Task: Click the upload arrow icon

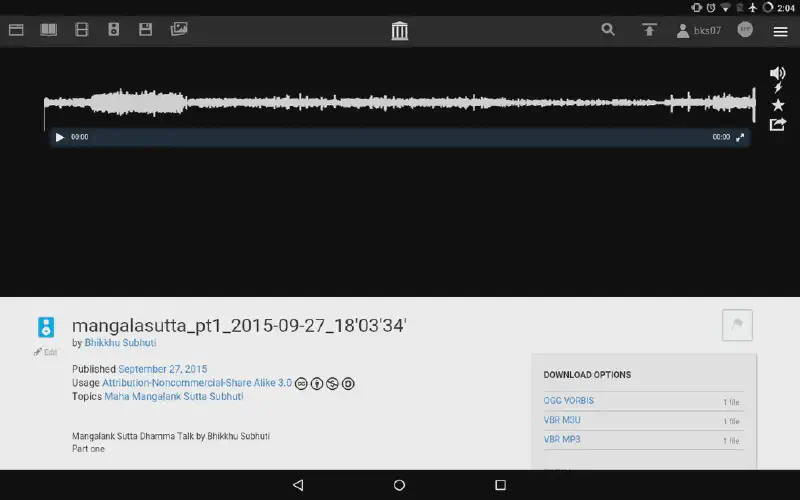Action: click(649, 30)
